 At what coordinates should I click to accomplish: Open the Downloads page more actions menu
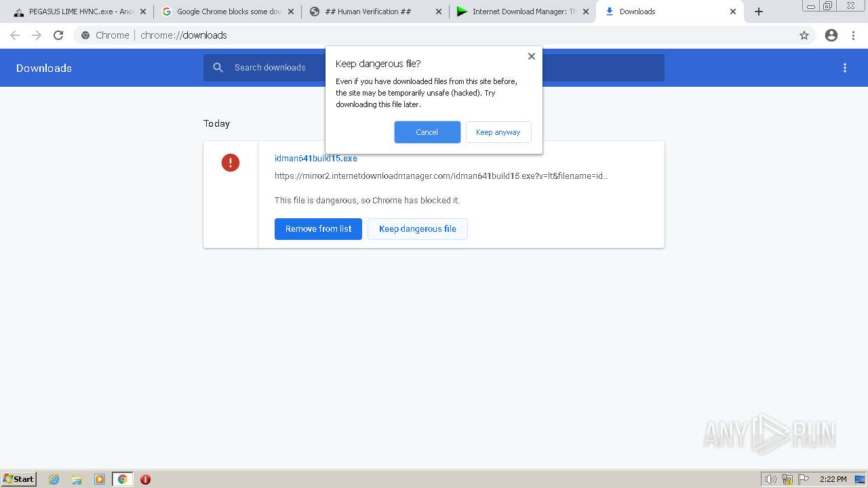point(845,68)
